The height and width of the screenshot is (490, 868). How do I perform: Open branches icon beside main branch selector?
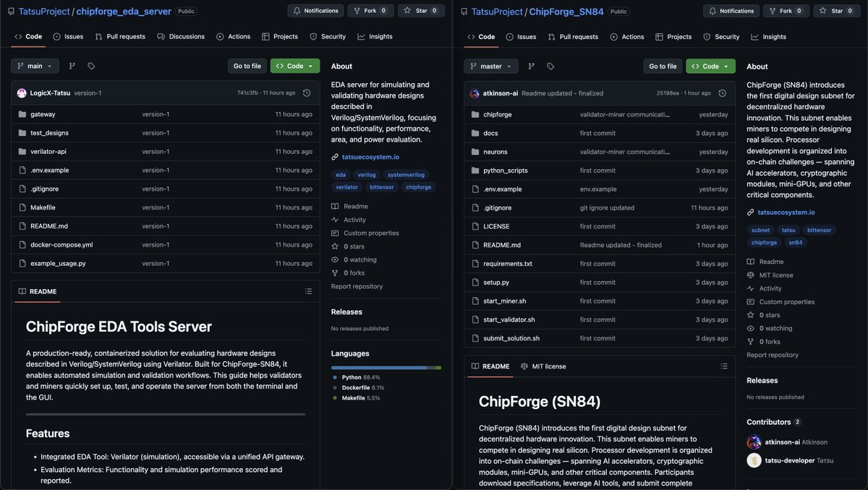tap(72, 66)
